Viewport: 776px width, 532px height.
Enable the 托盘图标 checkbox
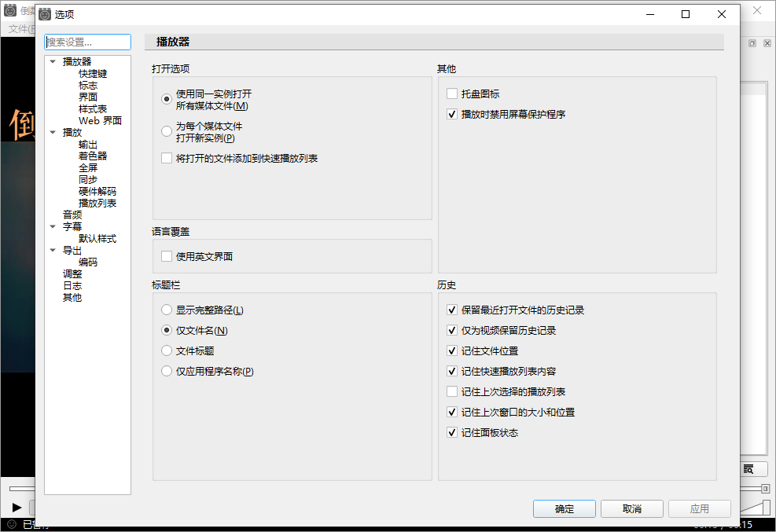point(452,94)
